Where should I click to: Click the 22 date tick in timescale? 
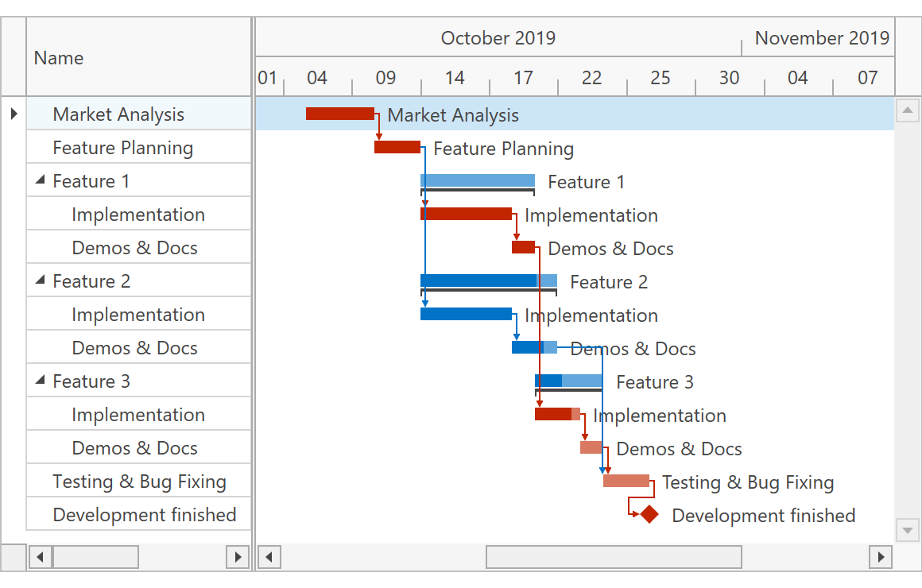[591, 77]
